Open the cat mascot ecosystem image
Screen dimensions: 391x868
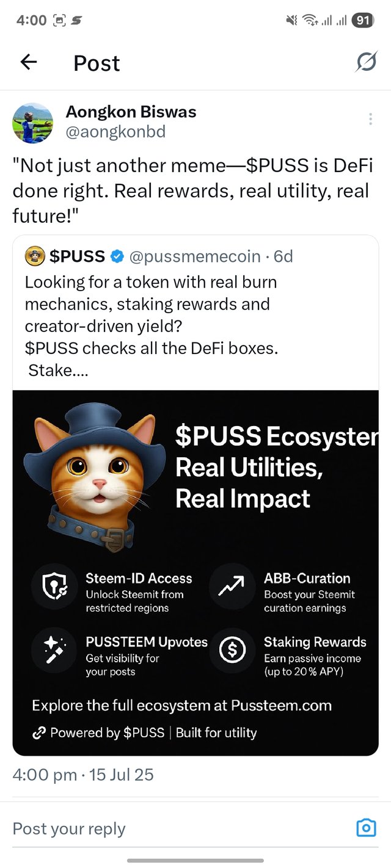click(x=195, y=573)
